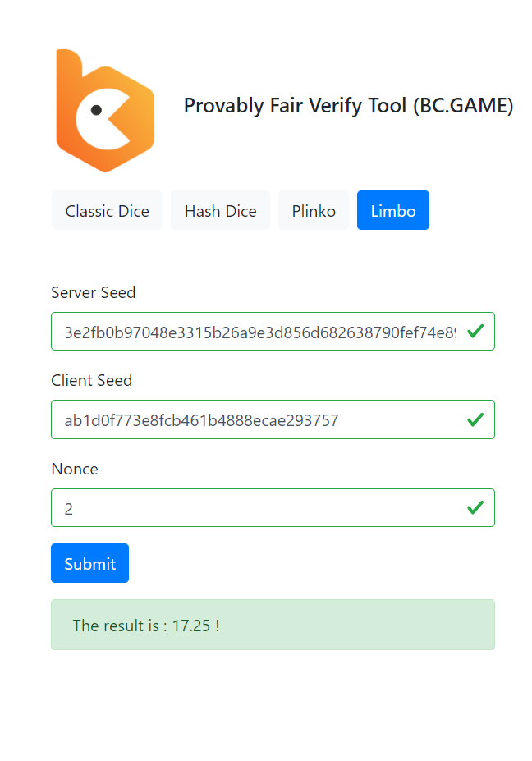Click the orange BC.GAME logo

pyautogui.click(x=105, y=110)
